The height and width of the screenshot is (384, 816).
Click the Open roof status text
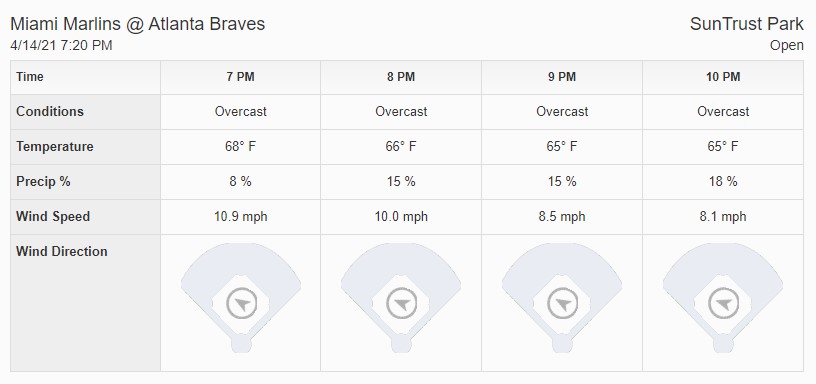(787, 45)
